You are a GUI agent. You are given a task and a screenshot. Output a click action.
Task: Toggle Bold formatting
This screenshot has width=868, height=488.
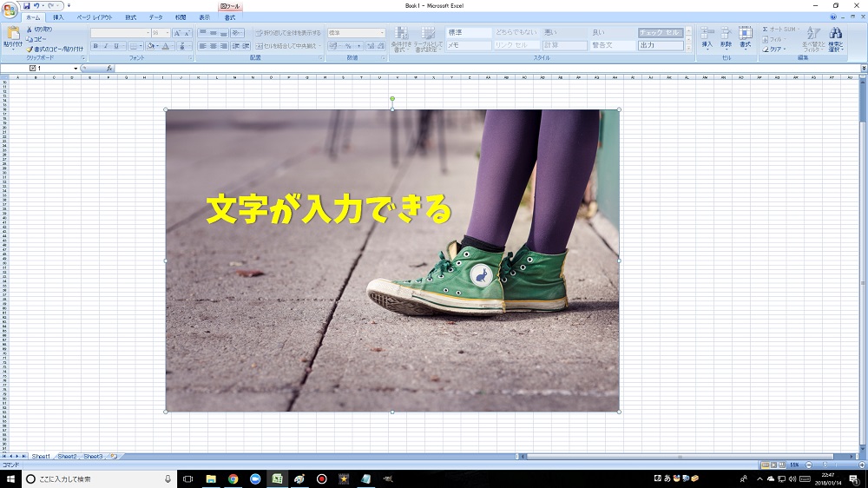[95, 46]
